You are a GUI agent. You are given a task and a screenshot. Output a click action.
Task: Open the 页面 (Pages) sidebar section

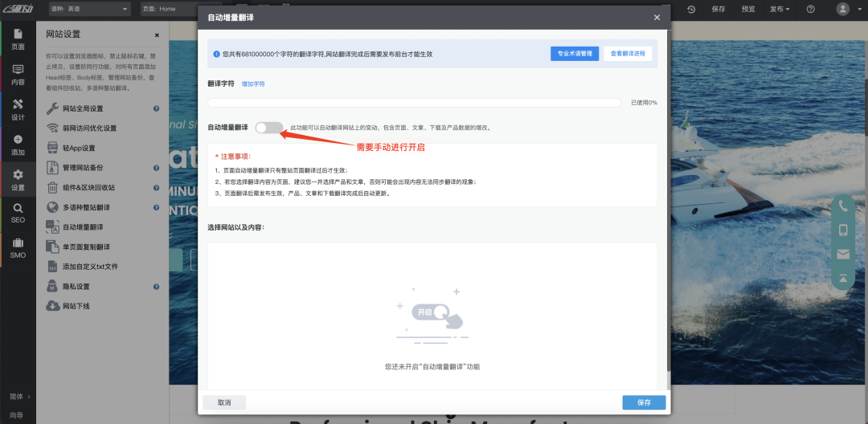(x=18, y=39)
